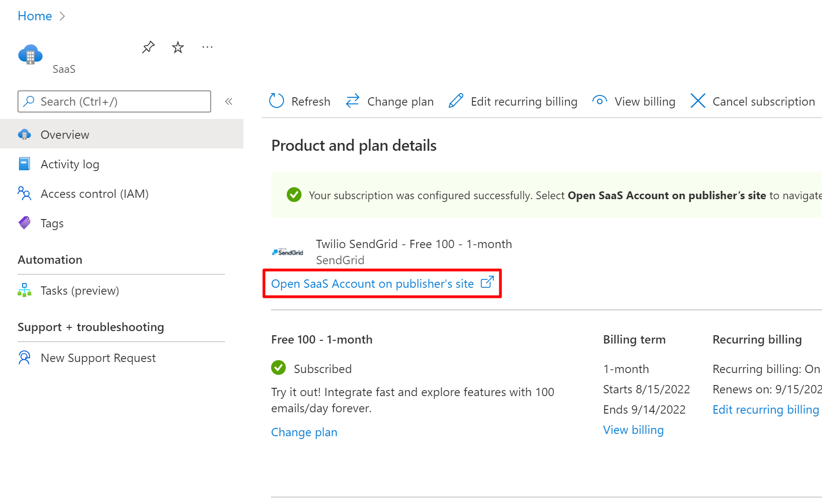Open View billing under Billing term
The image size is (822, 504).
(x=633, y=429)
